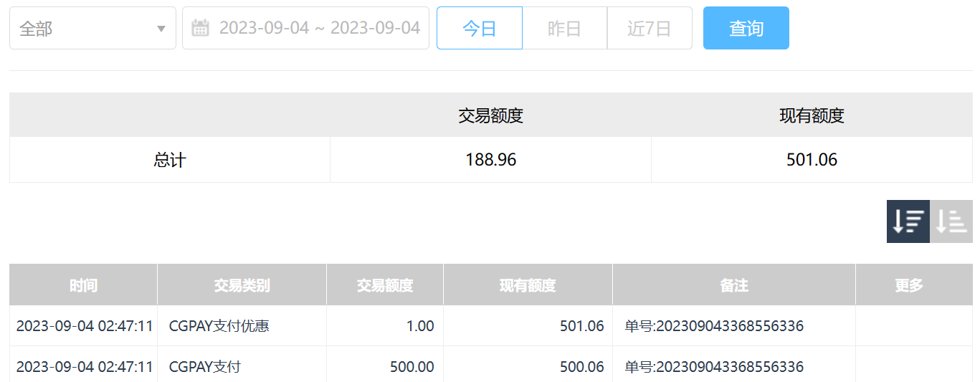Click the calendar icon in date field
Image resolution: width=980 pixels, height=382 pixels.
[201, 29]
